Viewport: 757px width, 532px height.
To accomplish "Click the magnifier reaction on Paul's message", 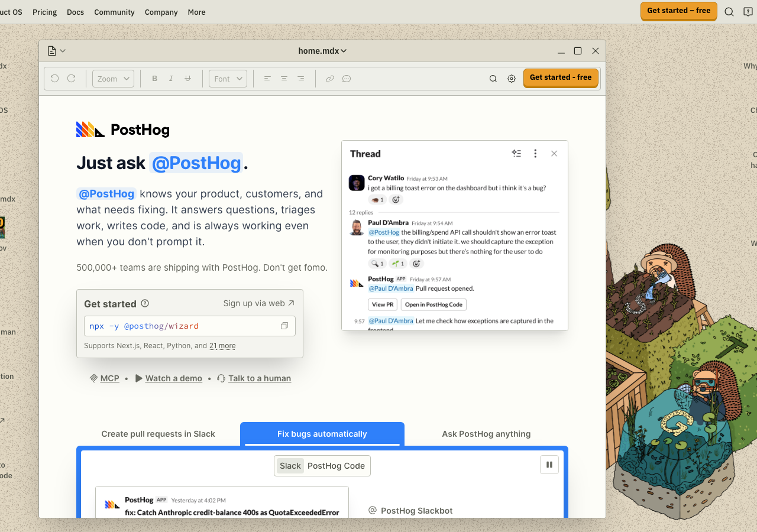I will pyautogui.click(x=377, y=264).
